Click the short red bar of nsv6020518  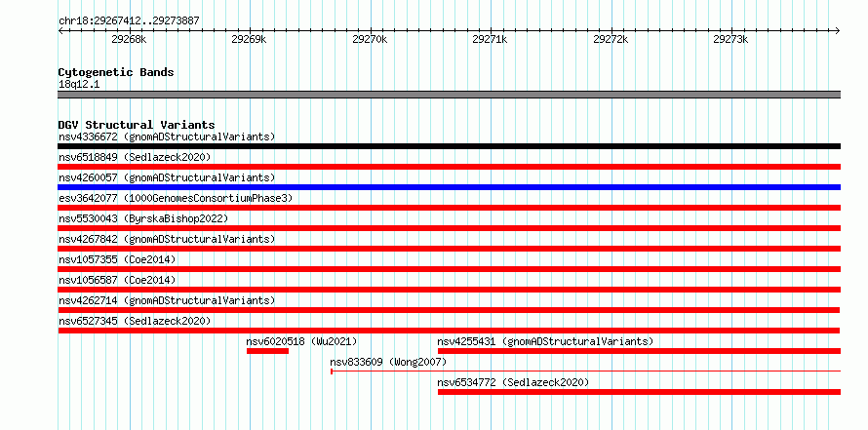(268, 351)
